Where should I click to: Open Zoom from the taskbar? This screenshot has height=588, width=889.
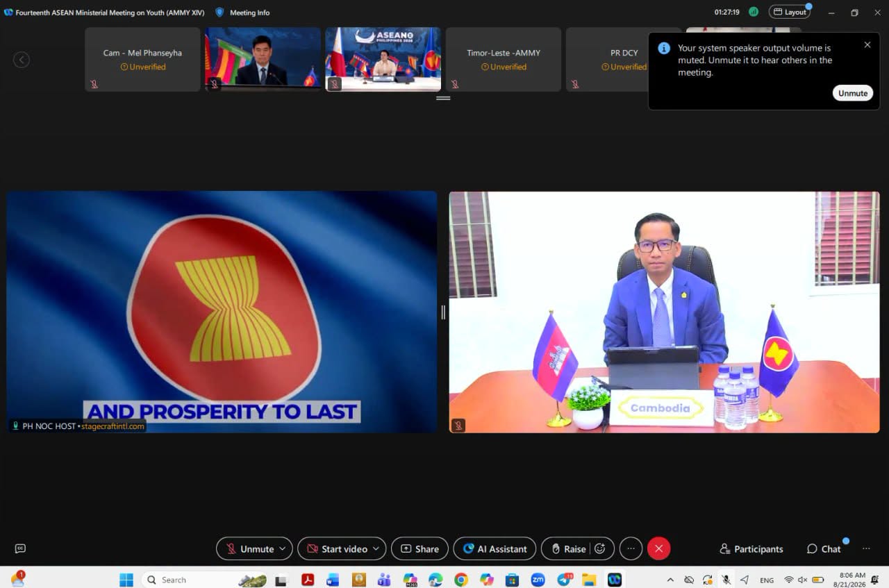[538, 580]
